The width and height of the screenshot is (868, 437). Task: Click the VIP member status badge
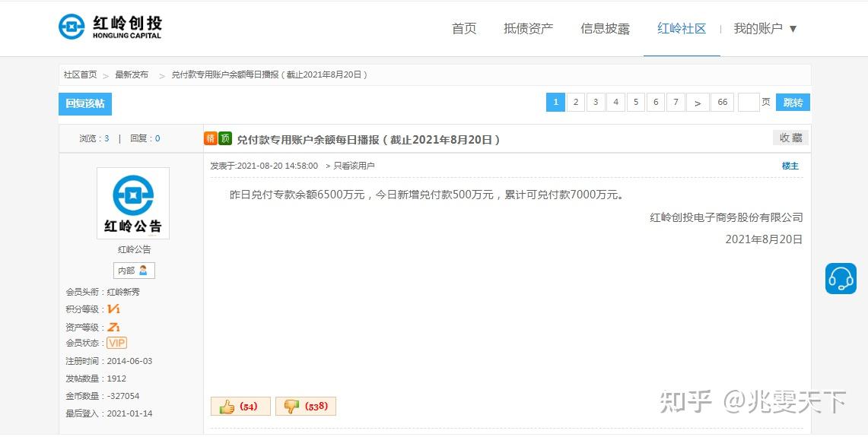pos(117,343)
